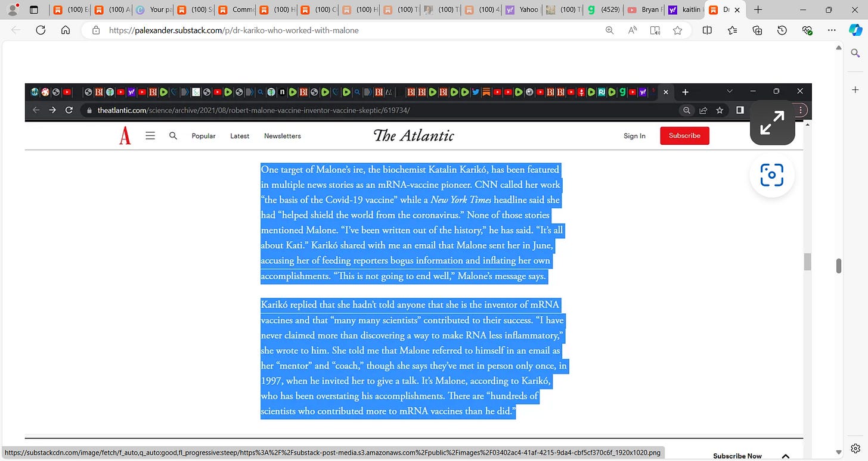Bookmark page with Chrome star icon

pos(720,110)
